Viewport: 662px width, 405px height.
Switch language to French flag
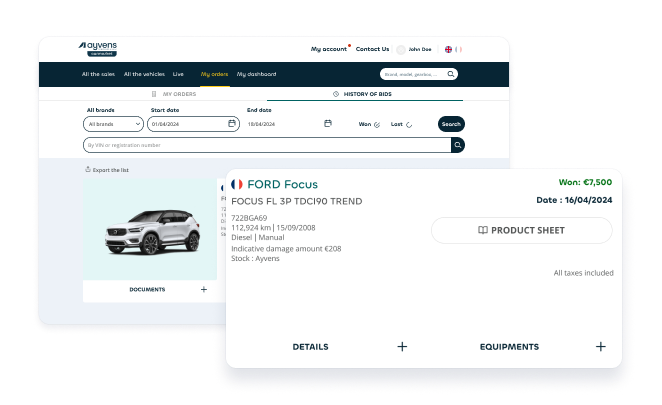[458, 49]
